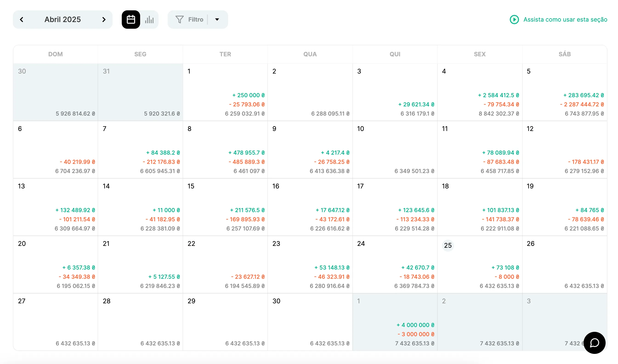The width and height of the screenshot is (618, 364).
Task: Click the +4 000 000 income on May 1
Action: click(x=415, y=325)
